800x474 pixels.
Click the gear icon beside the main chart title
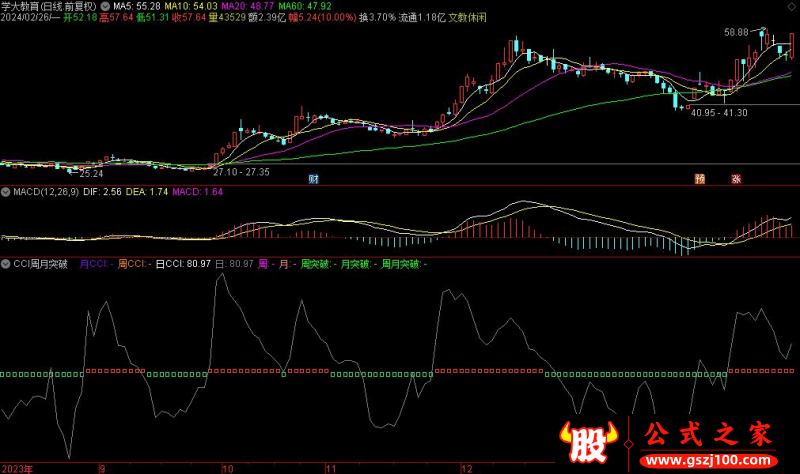point(105,6)
